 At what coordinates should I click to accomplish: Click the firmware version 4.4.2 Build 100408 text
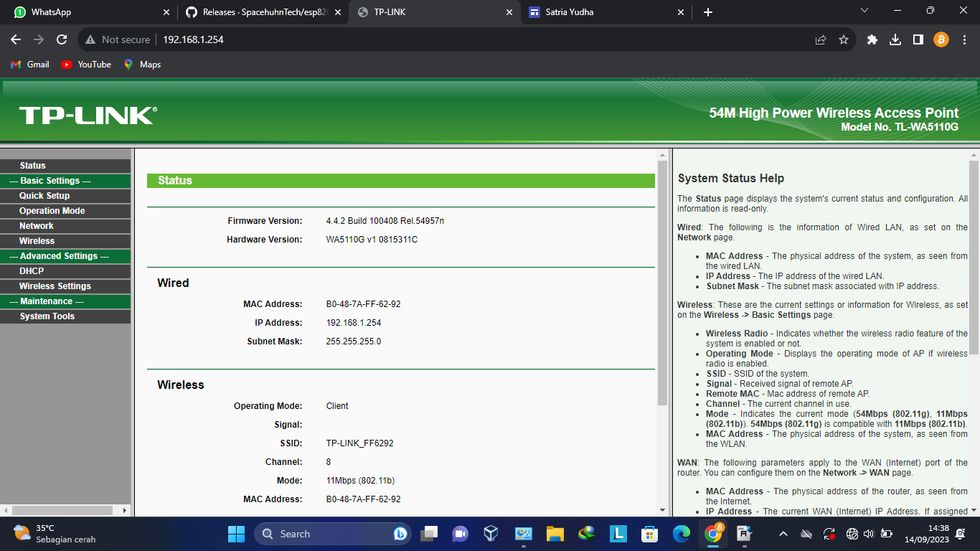(x=385, y=221)
